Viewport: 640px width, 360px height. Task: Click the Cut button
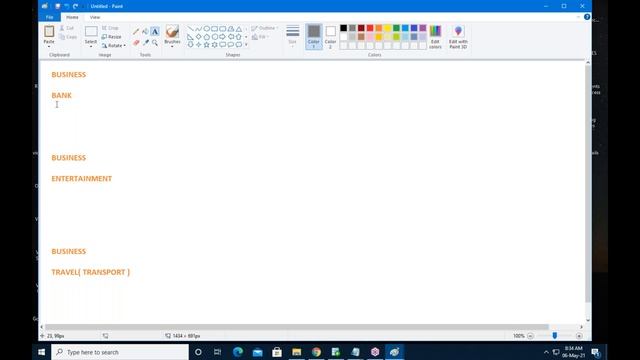67,28
